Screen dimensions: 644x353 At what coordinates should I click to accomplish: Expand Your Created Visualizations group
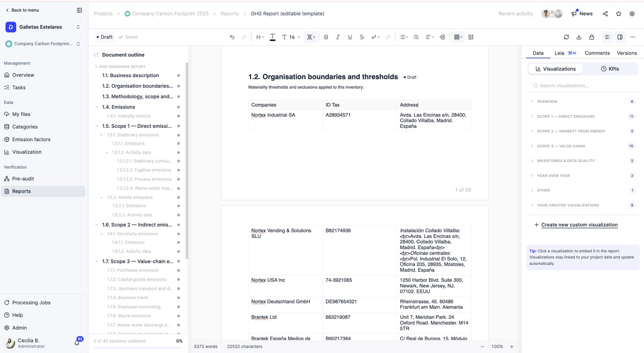[583, 205]
